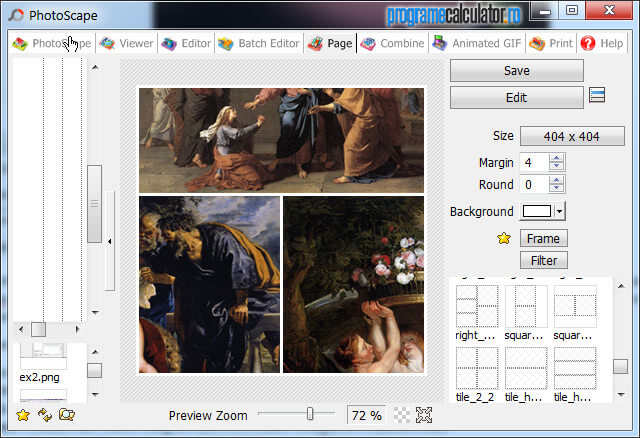Decrease the Margin value with down arrow
The width and height of the screenshot is (640, 438).
(x=556, y=166)
